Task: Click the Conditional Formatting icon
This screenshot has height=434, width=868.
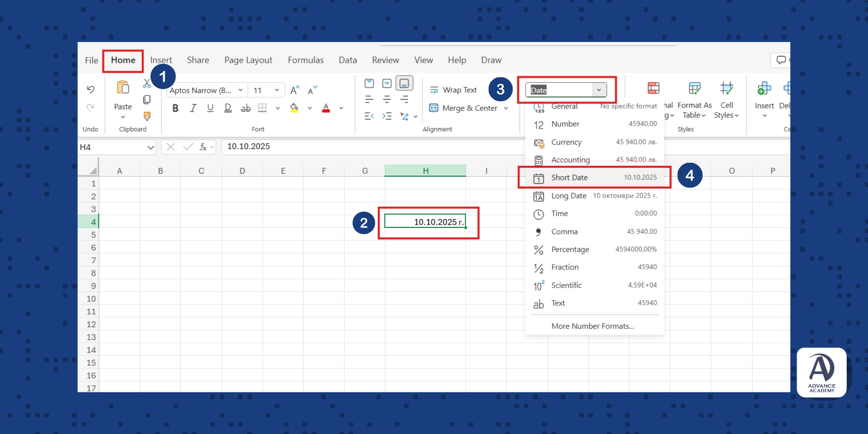Action: click(654, 88)
